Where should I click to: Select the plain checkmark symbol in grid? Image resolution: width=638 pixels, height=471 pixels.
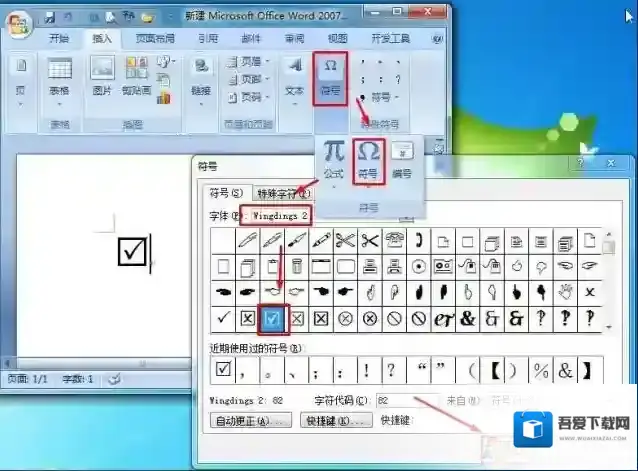pos(223,318)
